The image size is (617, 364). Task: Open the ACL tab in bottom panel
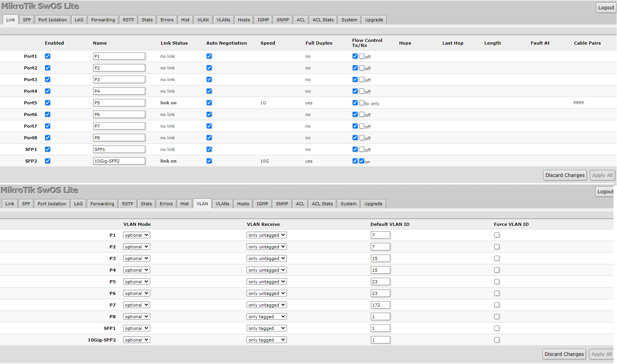pos(300,204)
